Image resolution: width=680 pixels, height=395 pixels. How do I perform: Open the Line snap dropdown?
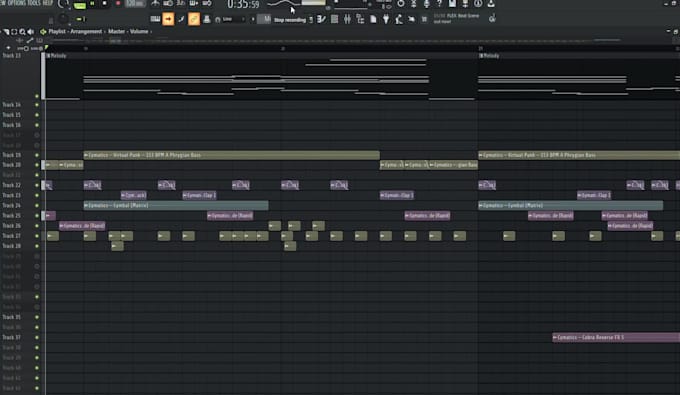click(x=232, y=19)
